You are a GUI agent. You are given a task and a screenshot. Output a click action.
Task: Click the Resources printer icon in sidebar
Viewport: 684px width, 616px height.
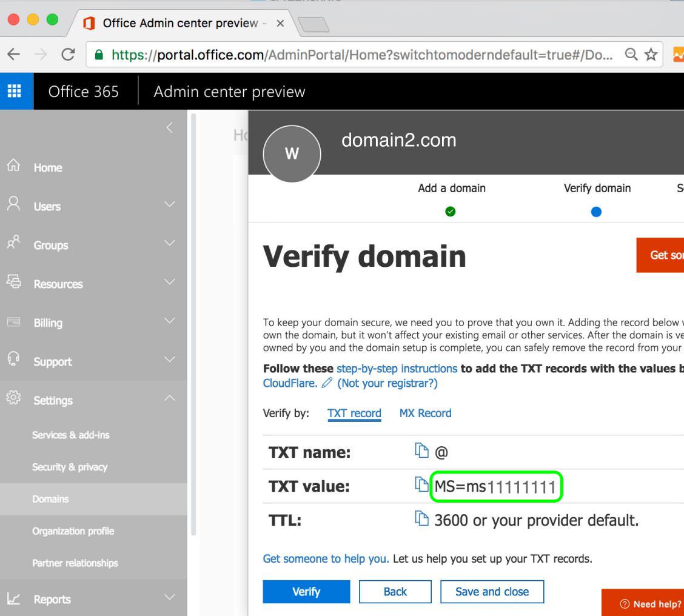tap(13, 281)
